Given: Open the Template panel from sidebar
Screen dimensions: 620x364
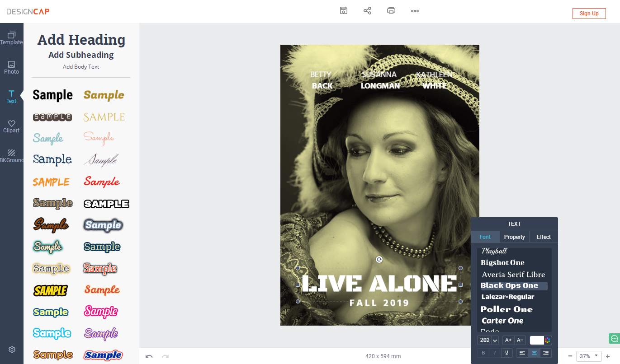Looking at the screenshot, I should click(x=12, y=38).
